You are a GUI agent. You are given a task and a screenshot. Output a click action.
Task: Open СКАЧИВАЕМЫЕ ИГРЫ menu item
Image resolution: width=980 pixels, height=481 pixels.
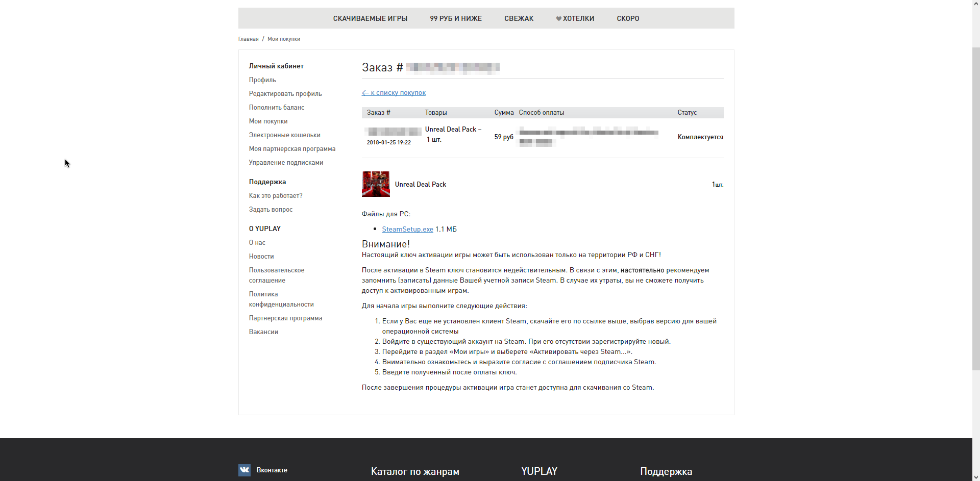click(370, 18)
